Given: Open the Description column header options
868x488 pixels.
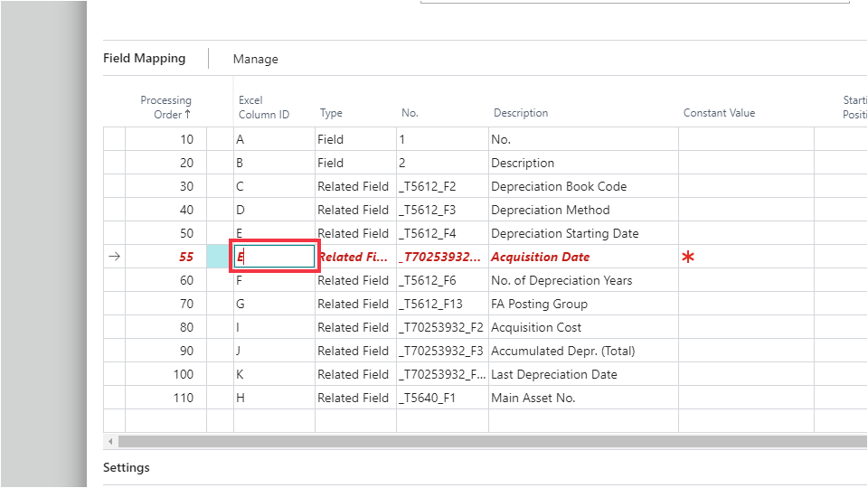Looking at the screenshot, I should tap(520, 113).
